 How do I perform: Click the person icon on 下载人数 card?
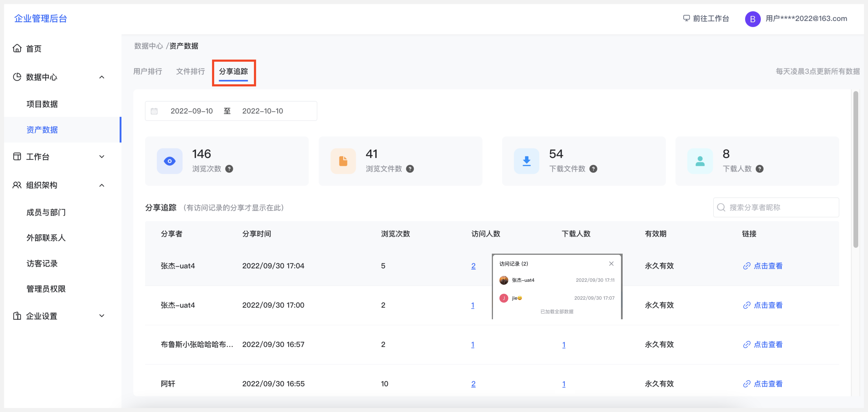(700, 161)
